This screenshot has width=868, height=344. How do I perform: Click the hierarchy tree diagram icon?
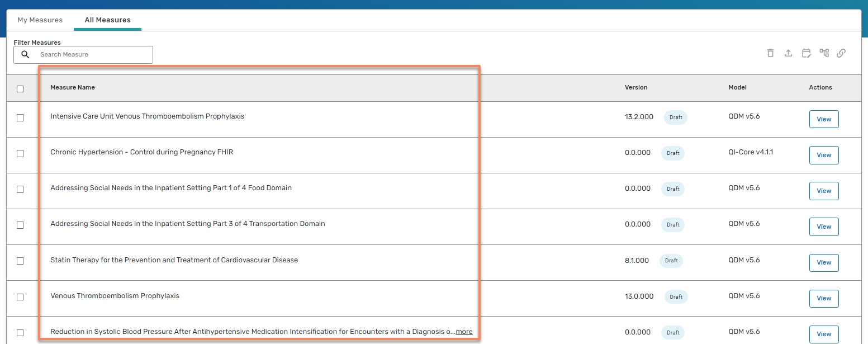(x=824, y=53)
